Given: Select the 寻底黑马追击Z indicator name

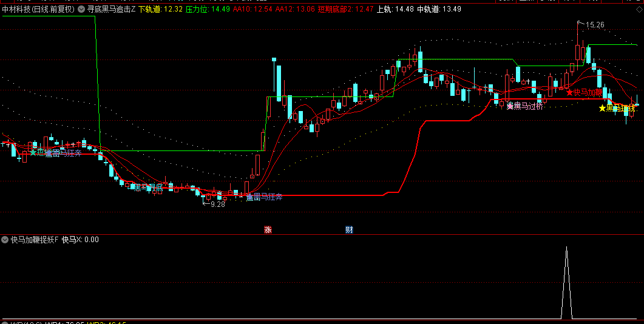Looking at the screenshot, I should [111, 9].
